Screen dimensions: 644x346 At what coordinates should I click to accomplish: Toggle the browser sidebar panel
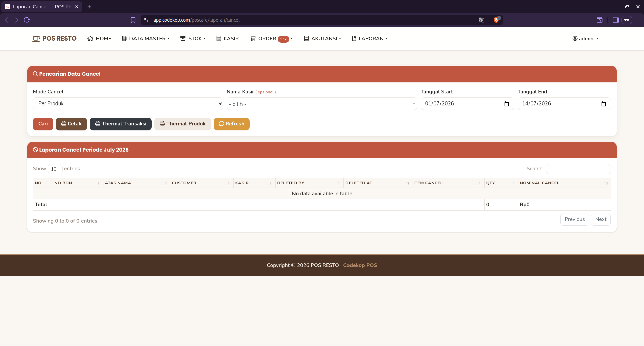[x=615, y=20]
